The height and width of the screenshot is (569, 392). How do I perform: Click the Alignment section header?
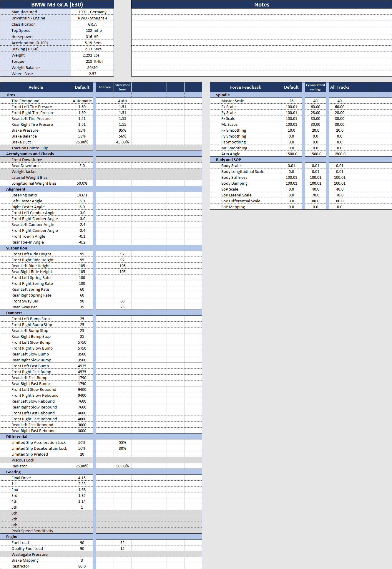tap(101, 189)
